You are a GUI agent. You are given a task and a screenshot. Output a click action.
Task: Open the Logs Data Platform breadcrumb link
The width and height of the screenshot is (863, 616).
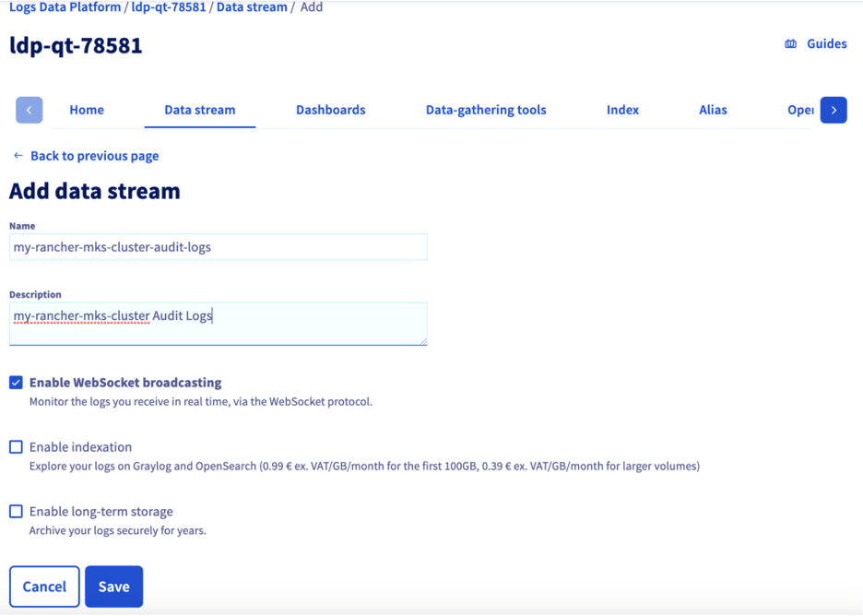pos(65,7)
